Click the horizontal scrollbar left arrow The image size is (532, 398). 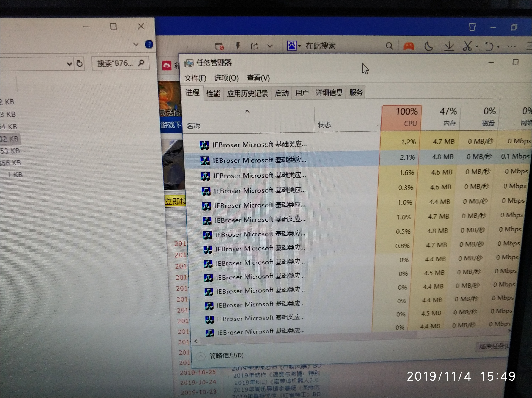pyautogui.click(x=196, y=341)
